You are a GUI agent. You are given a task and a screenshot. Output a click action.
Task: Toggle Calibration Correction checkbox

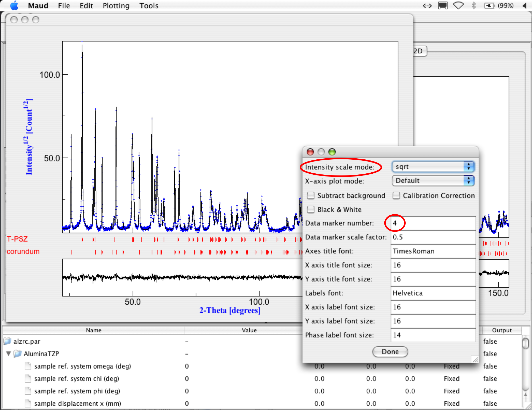point(396,195)
